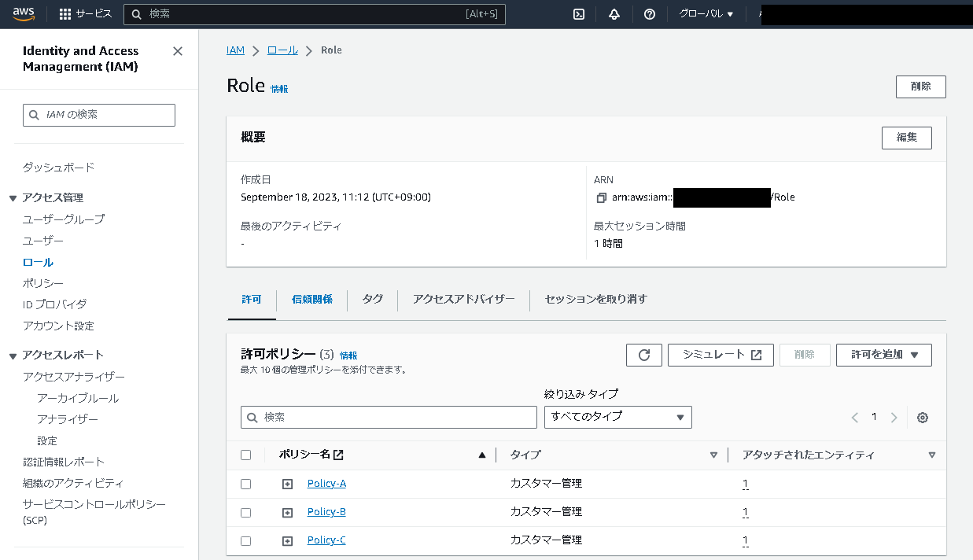Open アナライザー in the sidebar
This screenshot has width=973, height=560.
point(68,419)
